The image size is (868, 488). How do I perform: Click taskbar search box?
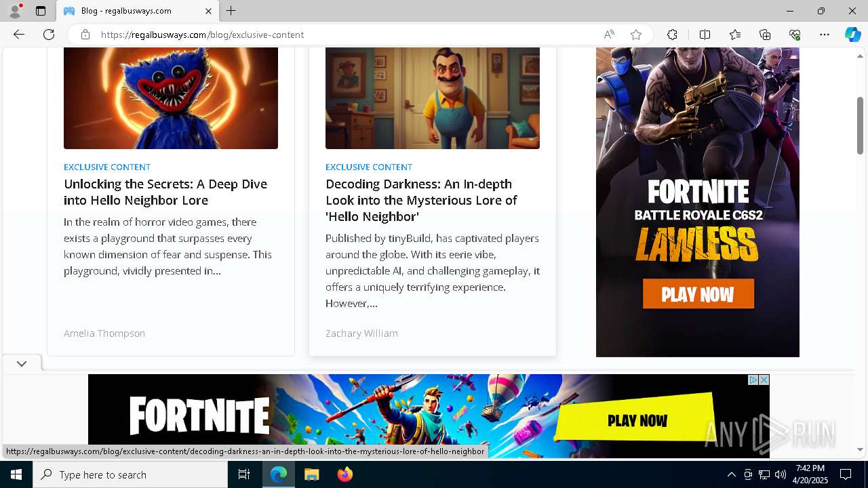[x=130, y=474]
